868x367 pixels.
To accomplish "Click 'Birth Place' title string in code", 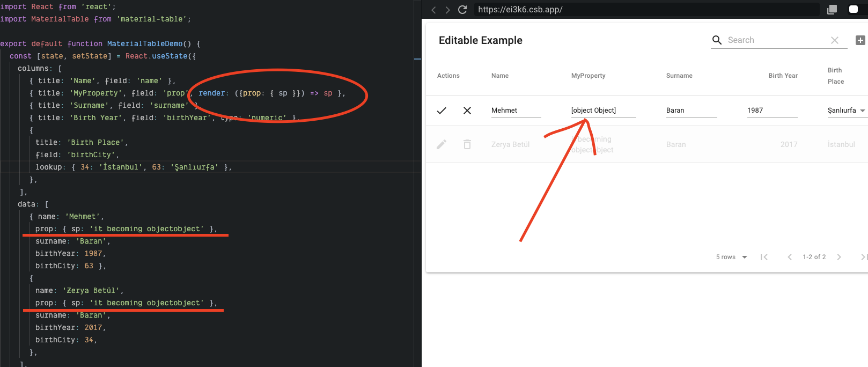I will [95, 142].
